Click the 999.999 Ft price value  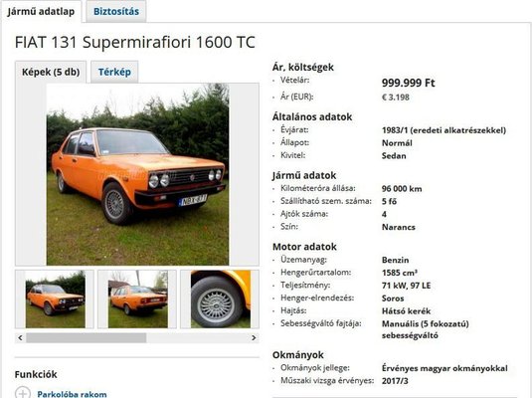pos(408,83)
